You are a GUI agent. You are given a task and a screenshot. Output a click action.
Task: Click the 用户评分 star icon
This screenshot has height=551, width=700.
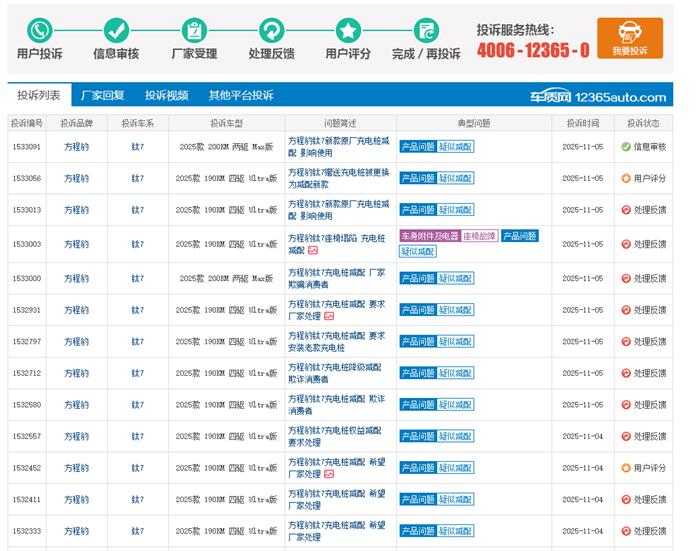click(x=348, y=30)
